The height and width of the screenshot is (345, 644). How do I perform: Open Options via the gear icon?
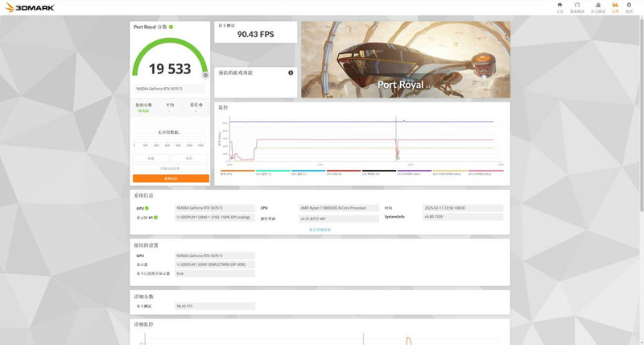[629, 5]
